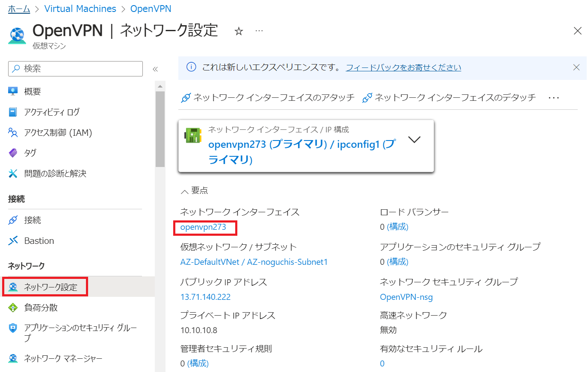Click ネットワーク インターフェイスのアタッチ button

click(x=268, y=98)
